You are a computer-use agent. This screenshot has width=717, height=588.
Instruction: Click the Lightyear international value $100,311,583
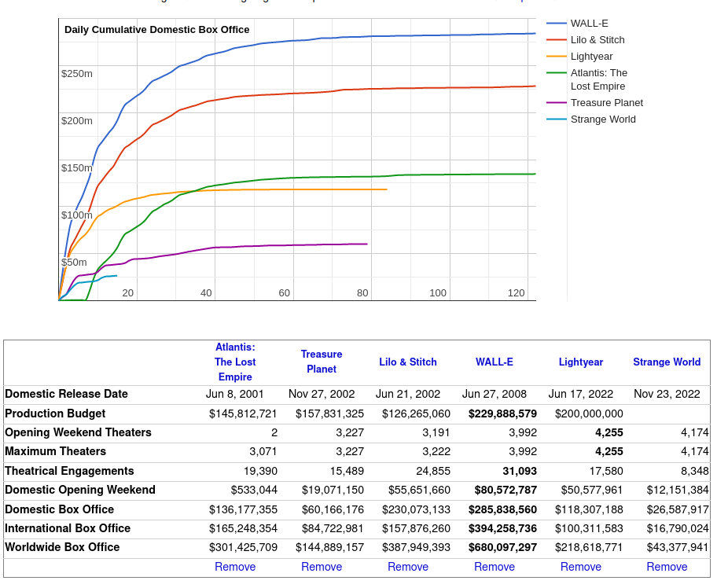[589, 528]
